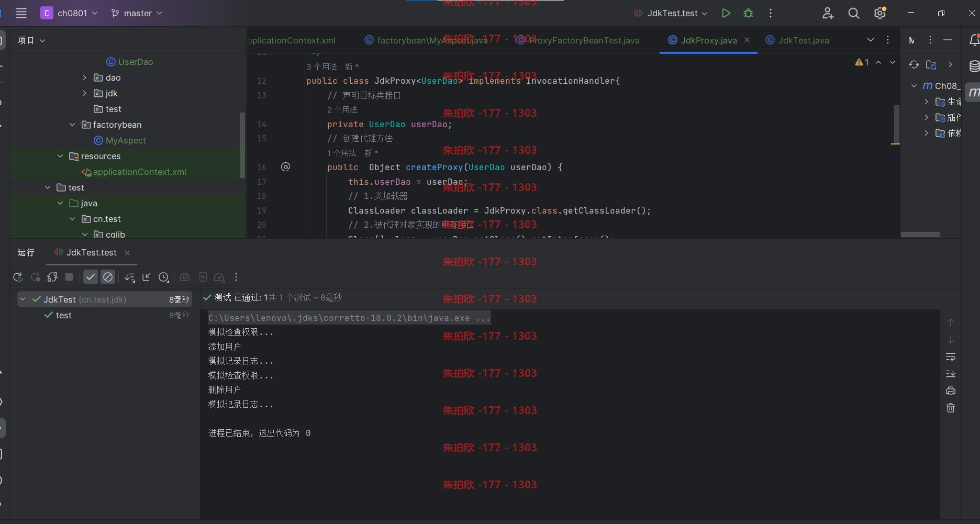Viewport: 980px width, 524px height.
Task: Show hidden editor tabs list
Action: pyautogui.click(x=871, y=40)
